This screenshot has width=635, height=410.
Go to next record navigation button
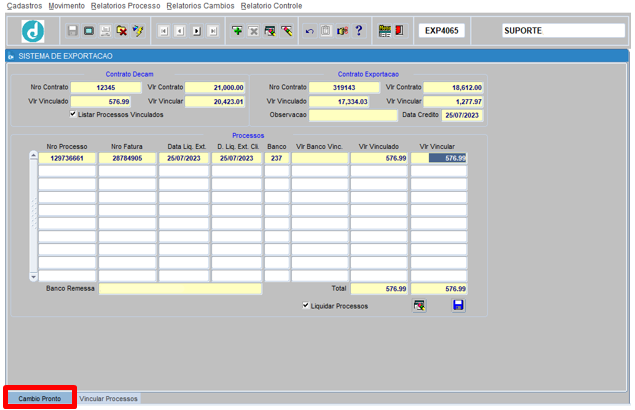click(x=197, y=31)
